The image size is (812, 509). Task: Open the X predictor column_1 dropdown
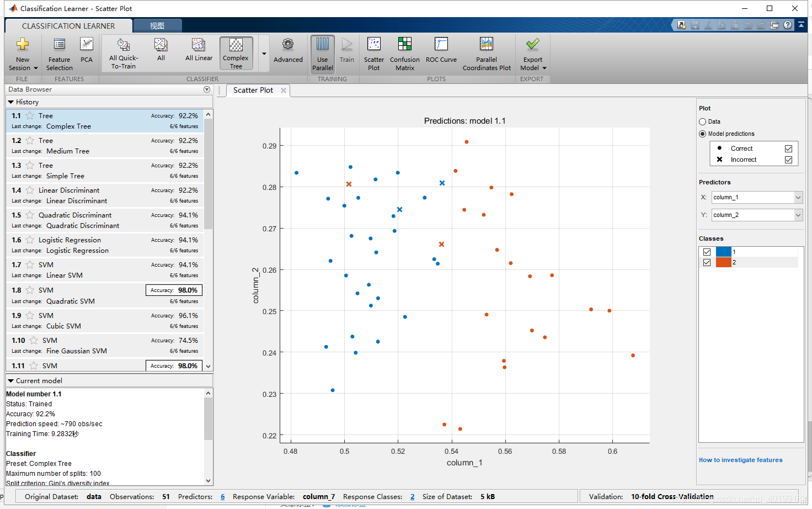(x=797, y=197)
